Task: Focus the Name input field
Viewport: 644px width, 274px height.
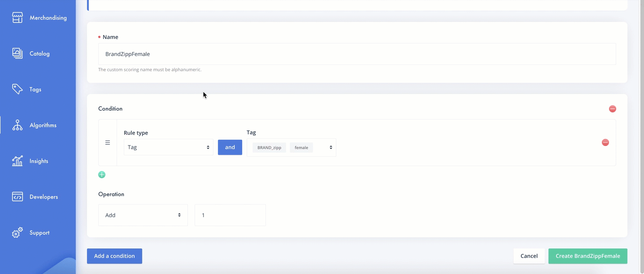Action: click(x=357, y=54)
